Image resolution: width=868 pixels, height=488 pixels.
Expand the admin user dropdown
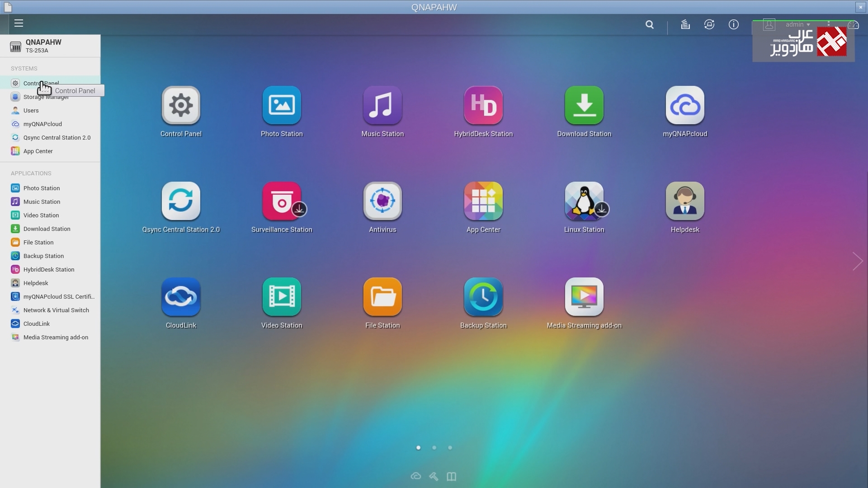(x=797, y=24)
